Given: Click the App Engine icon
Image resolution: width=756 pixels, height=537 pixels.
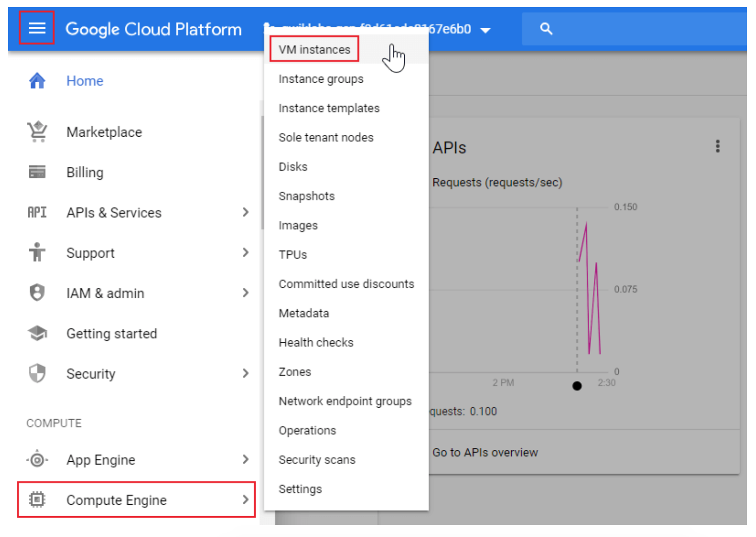Looking at the screenshot, I should 37,460.
